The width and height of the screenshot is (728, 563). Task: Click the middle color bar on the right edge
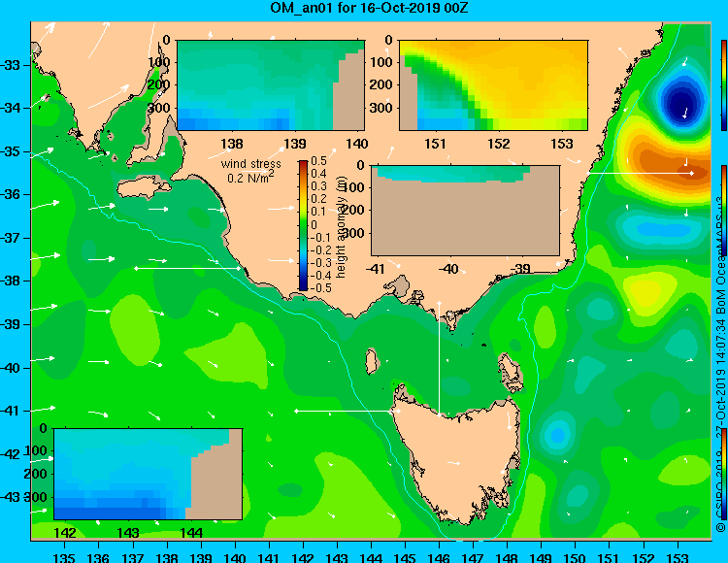[x=724, y=211]
